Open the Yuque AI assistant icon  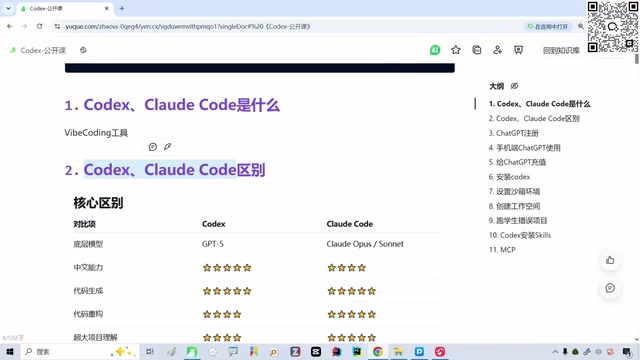coord(435,50)
